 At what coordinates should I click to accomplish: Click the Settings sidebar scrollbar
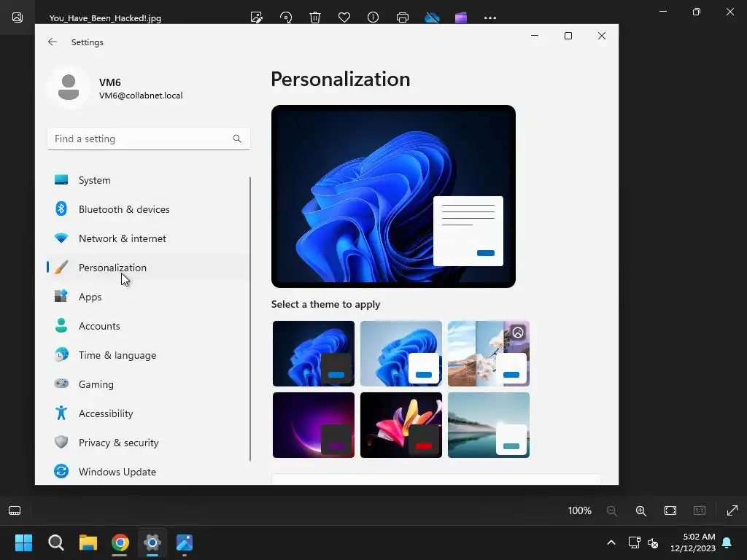(250, 319)
